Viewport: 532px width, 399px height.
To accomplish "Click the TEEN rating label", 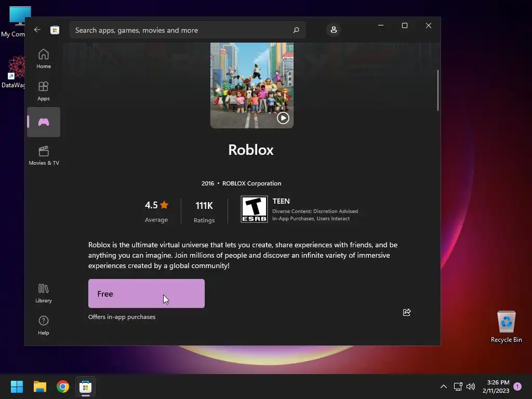I will pyautogui.click(x=281, y=201).
